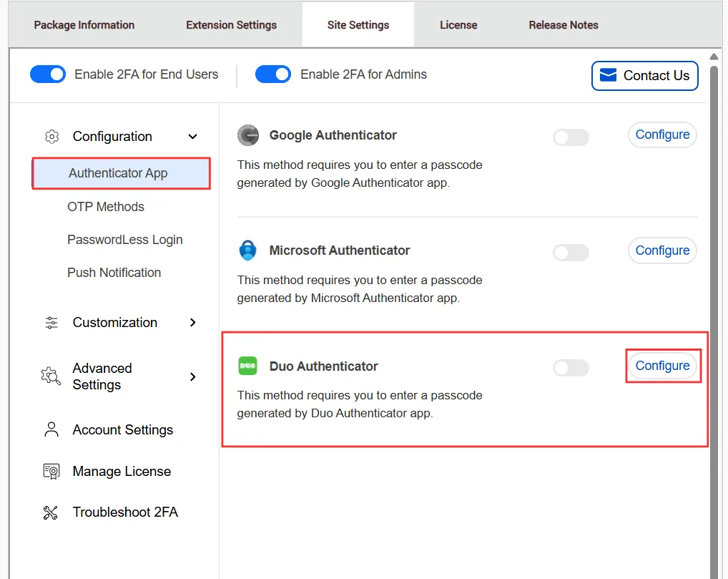
Task: Toggle Enable 2FA for Admins switch
Action: coord(273,74)
